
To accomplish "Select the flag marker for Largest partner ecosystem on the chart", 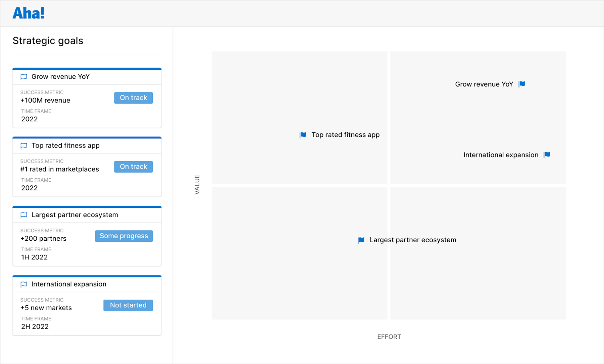I will [361, 240].
